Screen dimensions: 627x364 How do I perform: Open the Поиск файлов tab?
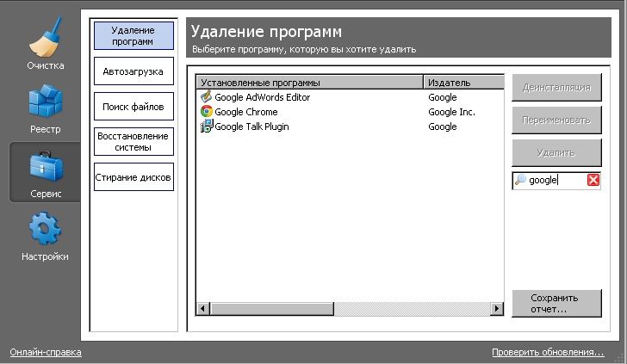click(x=133, y=107)
